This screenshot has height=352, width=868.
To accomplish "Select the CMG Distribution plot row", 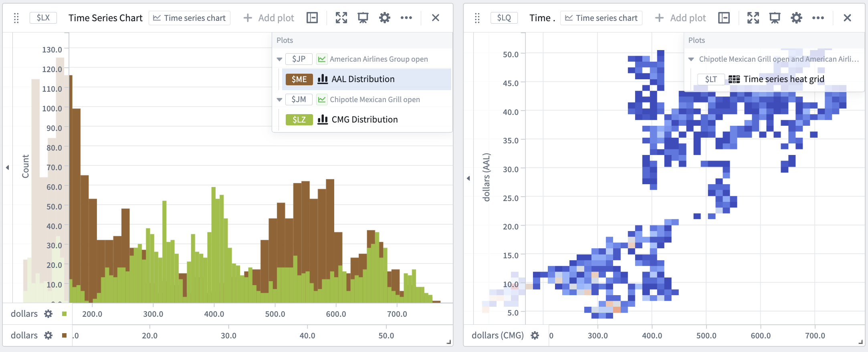I will pos(366,119).
